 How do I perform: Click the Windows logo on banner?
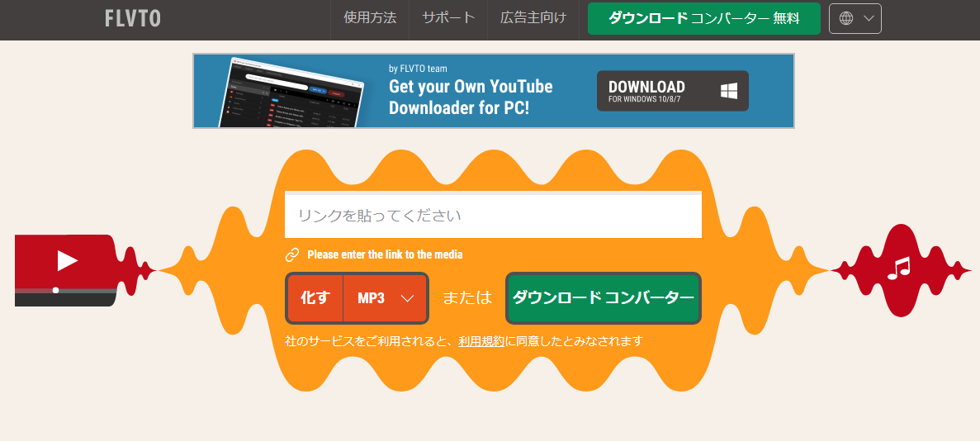729,91
